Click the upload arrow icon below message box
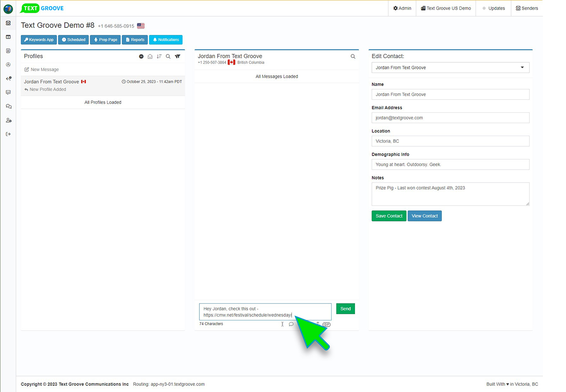Viewport: 566px width, 392px height. tap(317, 324)
